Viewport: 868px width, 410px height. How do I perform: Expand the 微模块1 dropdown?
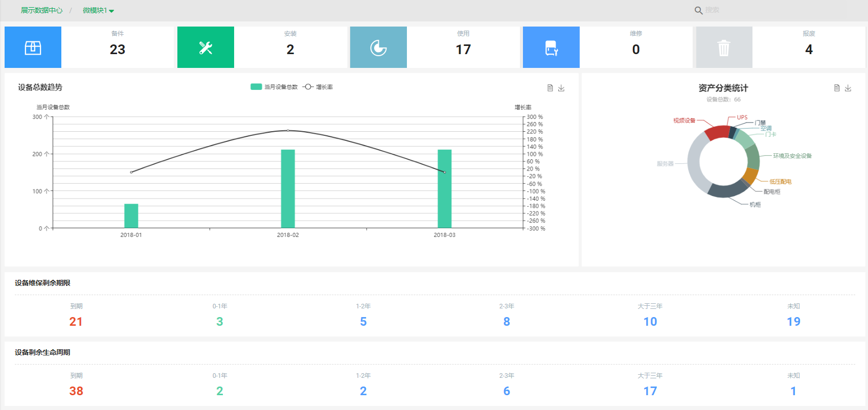98,10
